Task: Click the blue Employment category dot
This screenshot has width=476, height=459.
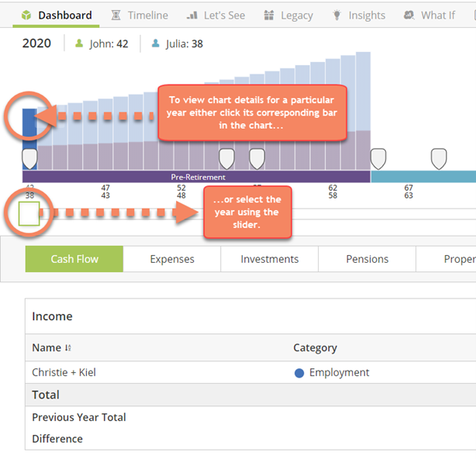Action: click(299, 373)
